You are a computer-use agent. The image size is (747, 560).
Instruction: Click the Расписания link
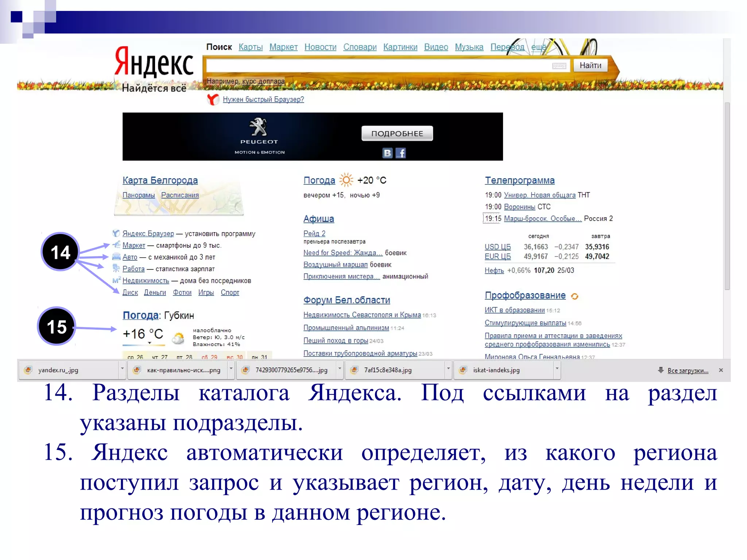click(x=180, y=195)
